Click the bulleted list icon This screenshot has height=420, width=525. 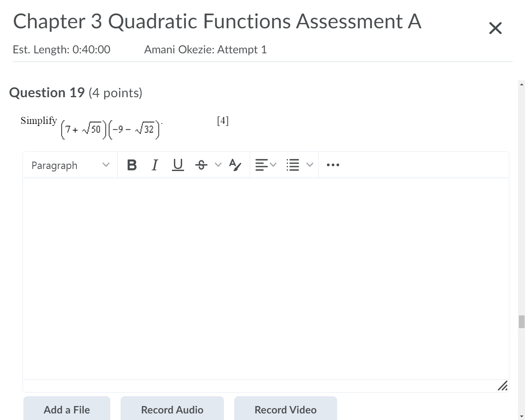(x=293, y=165)
